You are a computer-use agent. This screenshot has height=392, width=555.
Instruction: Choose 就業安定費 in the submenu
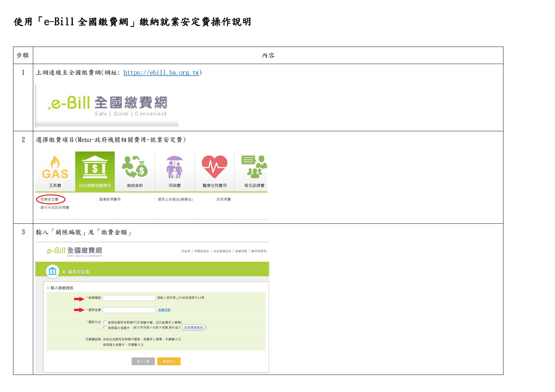pyautogui.click(x=49, y=199)
